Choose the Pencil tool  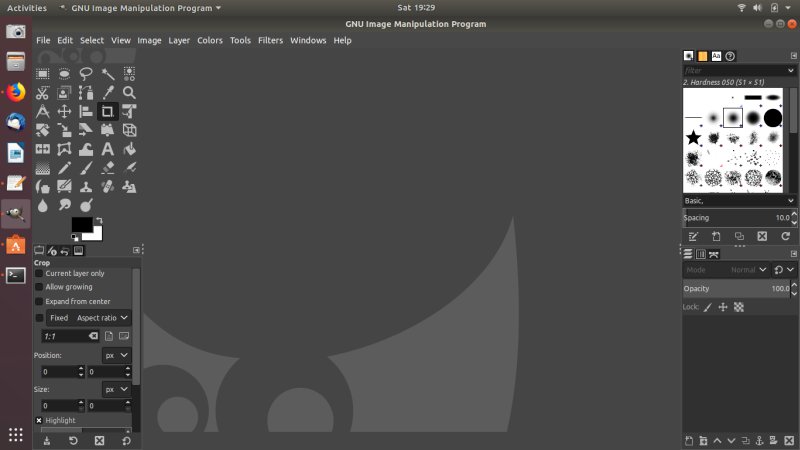click(x=64, y=168)
